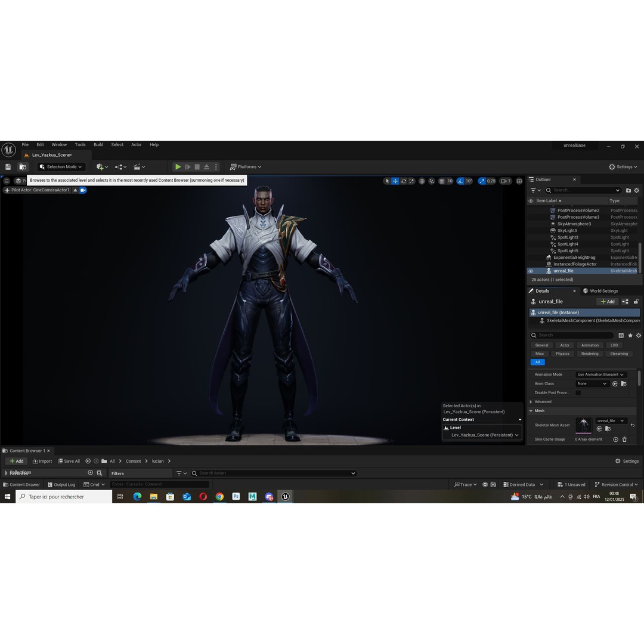Select the Physics filter in Details
The height and width of the screenshot is (644, 644).
(562, 354)
